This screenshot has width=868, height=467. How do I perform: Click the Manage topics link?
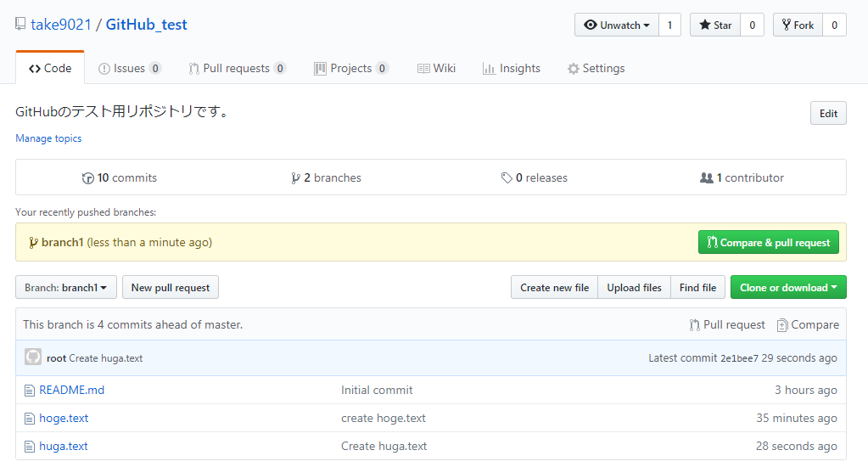coord(48,138)
